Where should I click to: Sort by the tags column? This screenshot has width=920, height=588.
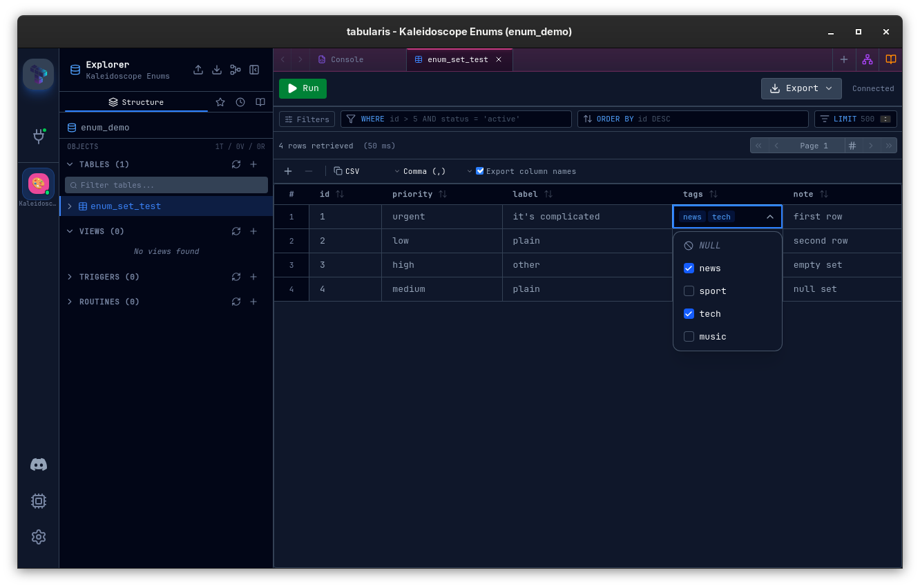click(713, 195)
